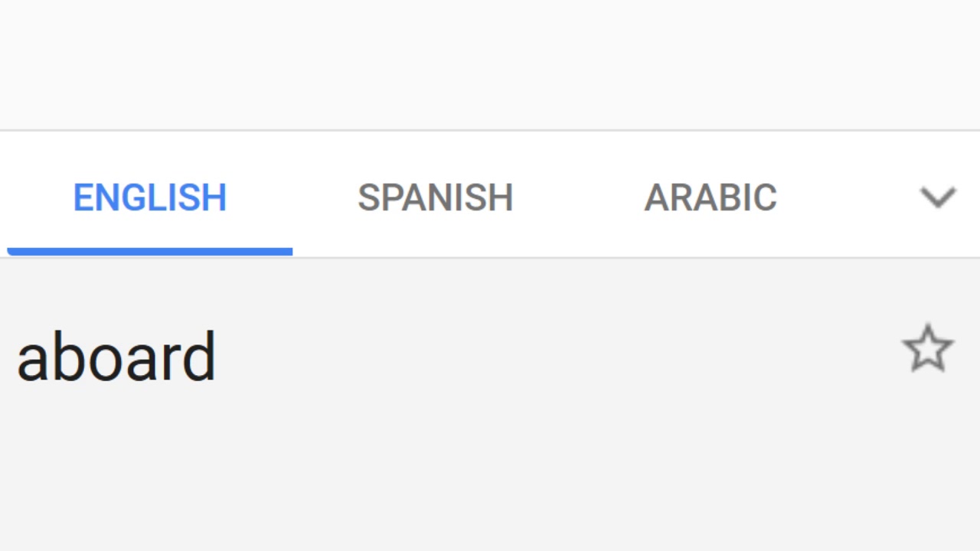Add "aboard" to the saved phrasebook
Image resolution: width=980 pixels, height=551 pixels.
[x=928, y=349]
